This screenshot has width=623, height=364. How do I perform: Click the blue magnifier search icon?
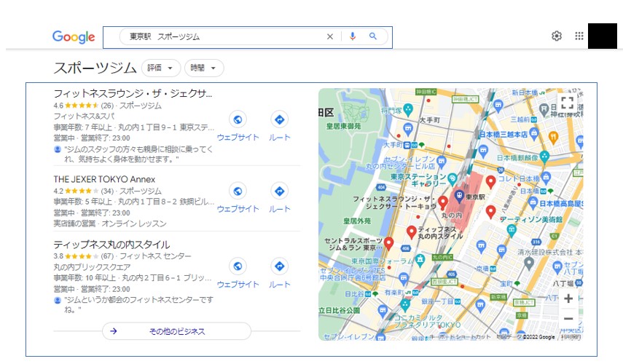pyautogui.click(x=372, y=36)
